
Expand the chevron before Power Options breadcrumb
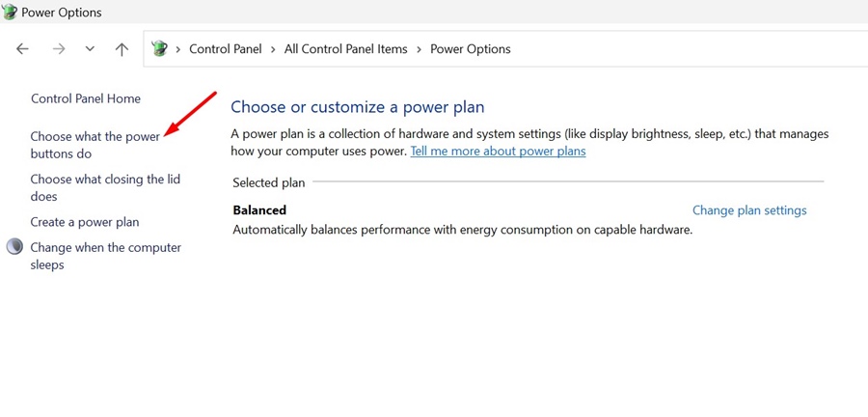(419, 49)
